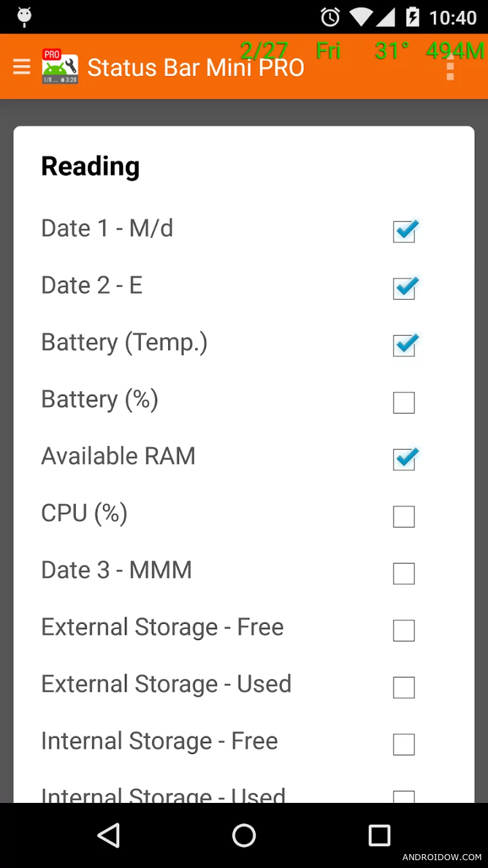Tap the Wi-Fi signal status icon
Viewport: 488px width, 868px height.
pos(360,17)
